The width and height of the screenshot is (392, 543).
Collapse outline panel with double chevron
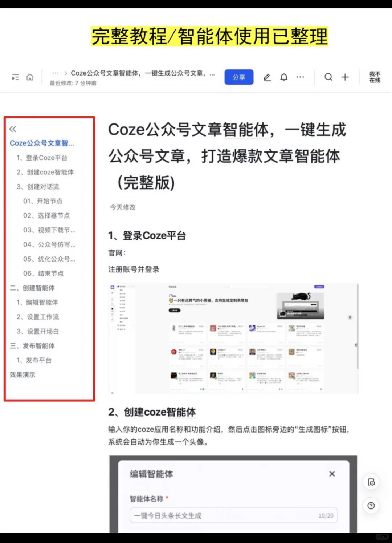(13, 129)
